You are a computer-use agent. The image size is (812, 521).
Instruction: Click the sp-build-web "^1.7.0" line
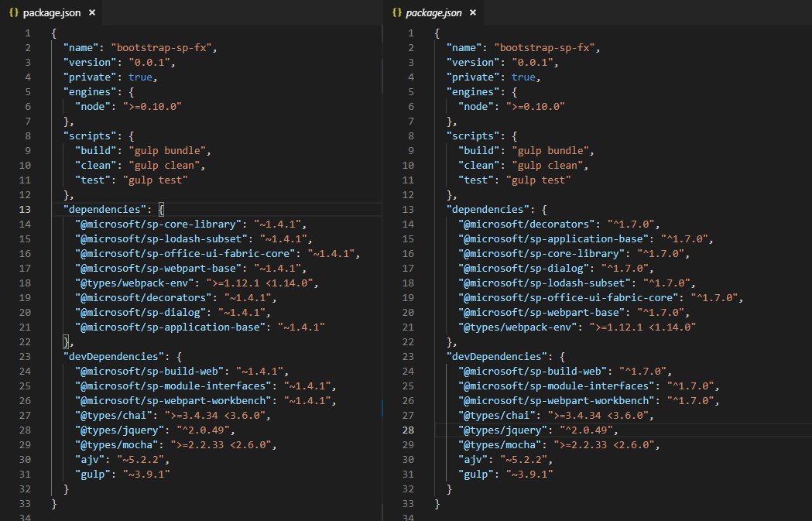pos(565,372)
